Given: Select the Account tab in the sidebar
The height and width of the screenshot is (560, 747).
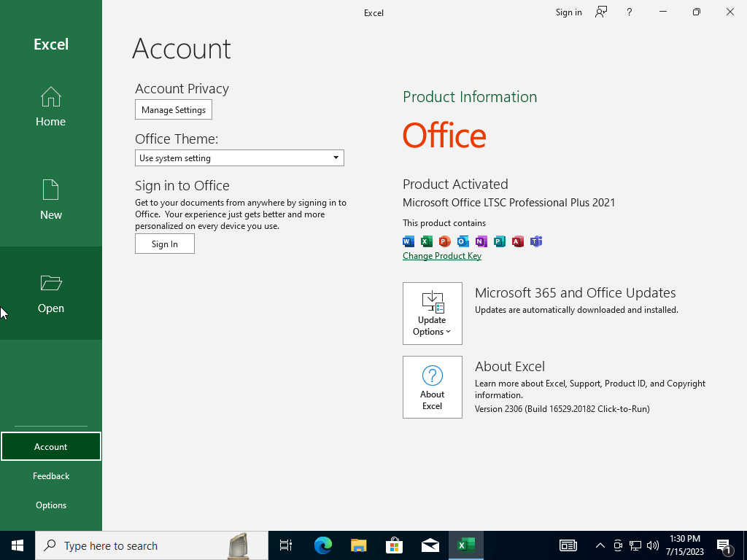Looking at the screenshot, I should click(50, 447).
